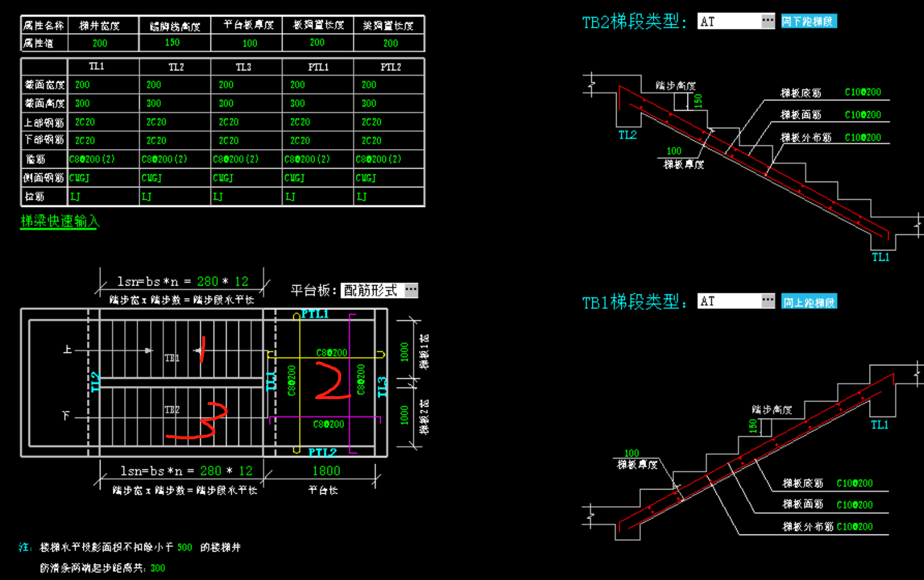
Task: Edit TB1 梯板分布筋 value C10@200
Action: (x=854, y=526)
